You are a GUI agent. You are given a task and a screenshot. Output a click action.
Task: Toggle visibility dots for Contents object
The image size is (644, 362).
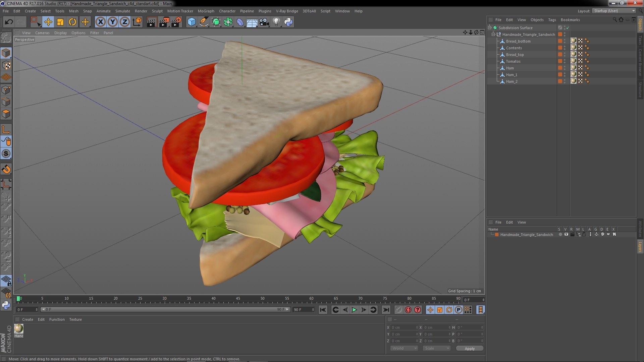tap(565, 48)
